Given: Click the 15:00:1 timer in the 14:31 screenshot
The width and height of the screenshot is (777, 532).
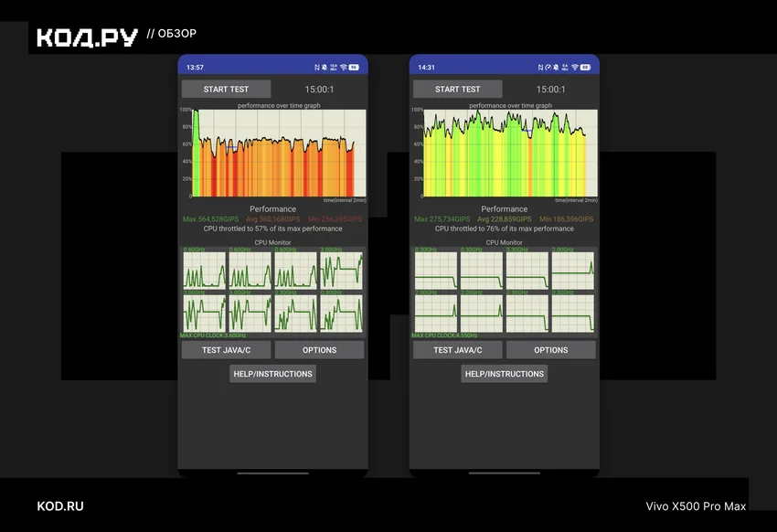Looking at the screenshot, I should click(550, 90).
